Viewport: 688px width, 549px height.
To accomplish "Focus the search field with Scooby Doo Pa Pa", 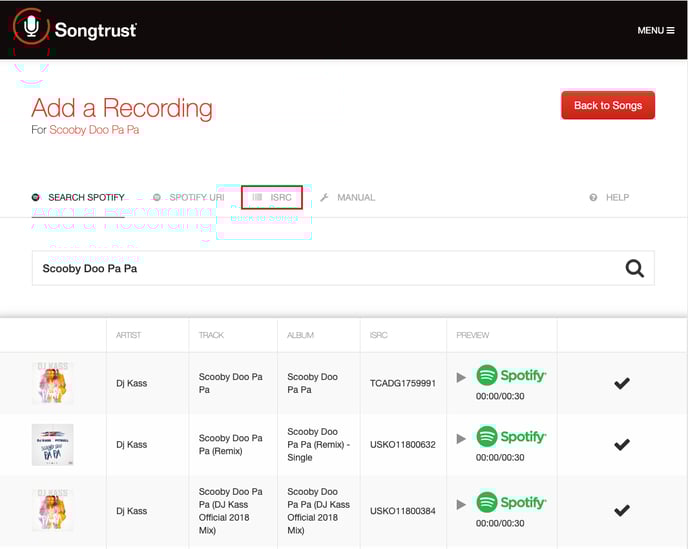I will (x=343, y=268).
